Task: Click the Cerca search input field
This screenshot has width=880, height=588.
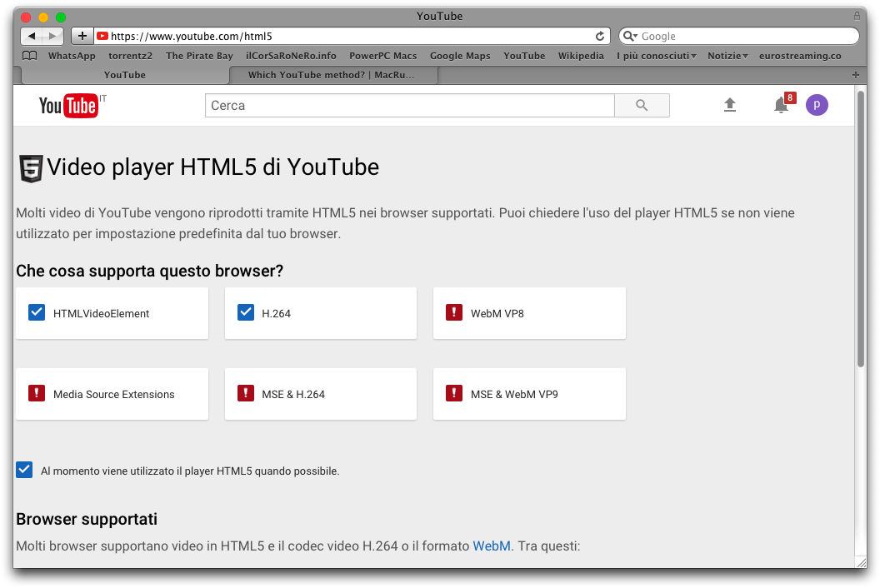Action: click(x=410, y=106)
